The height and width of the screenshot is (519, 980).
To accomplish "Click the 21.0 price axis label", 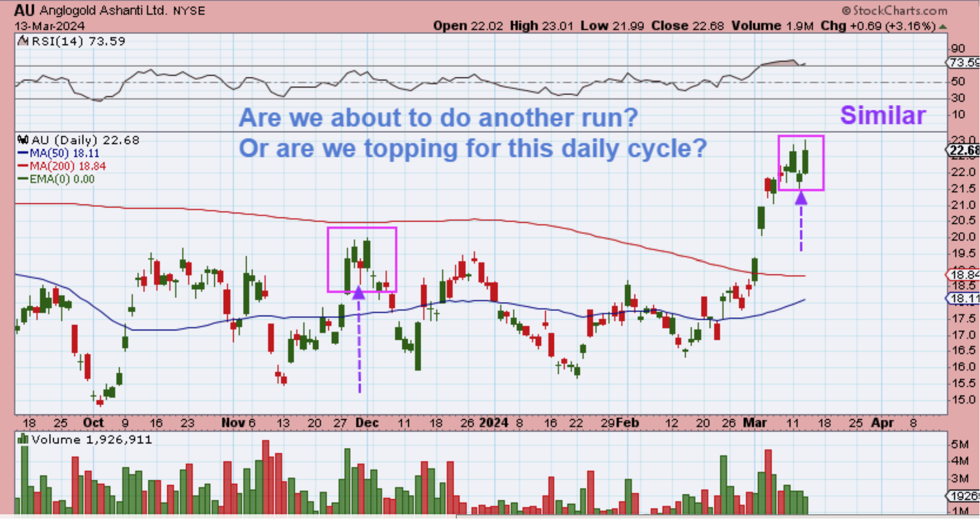I will click(x=963, y=205).
